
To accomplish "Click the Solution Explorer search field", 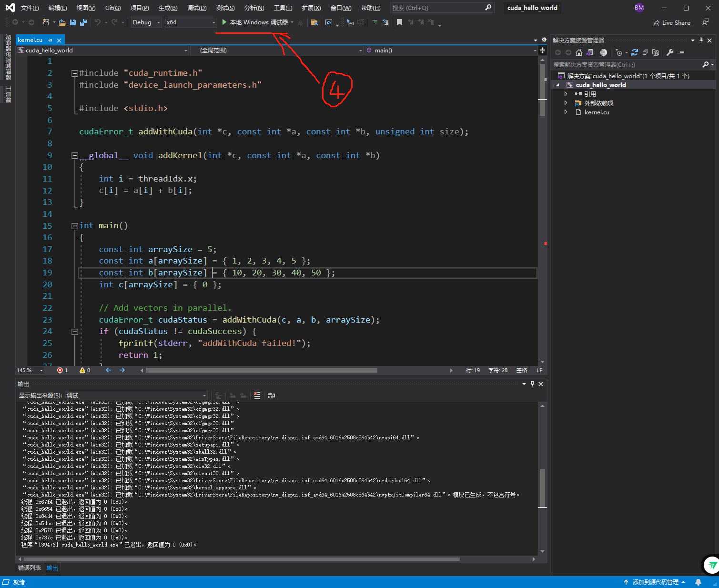I will (626, 64).
